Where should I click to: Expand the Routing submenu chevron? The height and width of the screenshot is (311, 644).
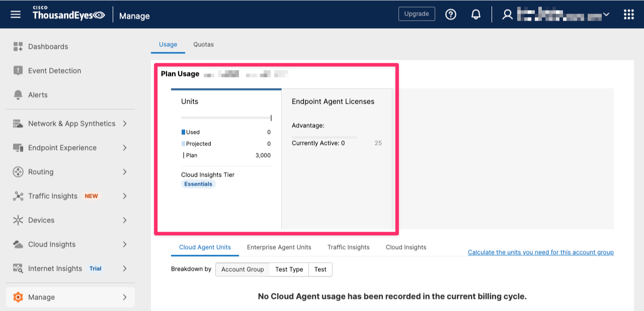point(125,172)
